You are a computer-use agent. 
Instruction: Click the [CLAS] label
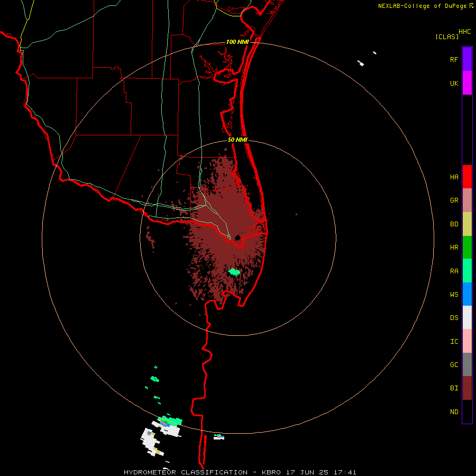pos(447,36)
